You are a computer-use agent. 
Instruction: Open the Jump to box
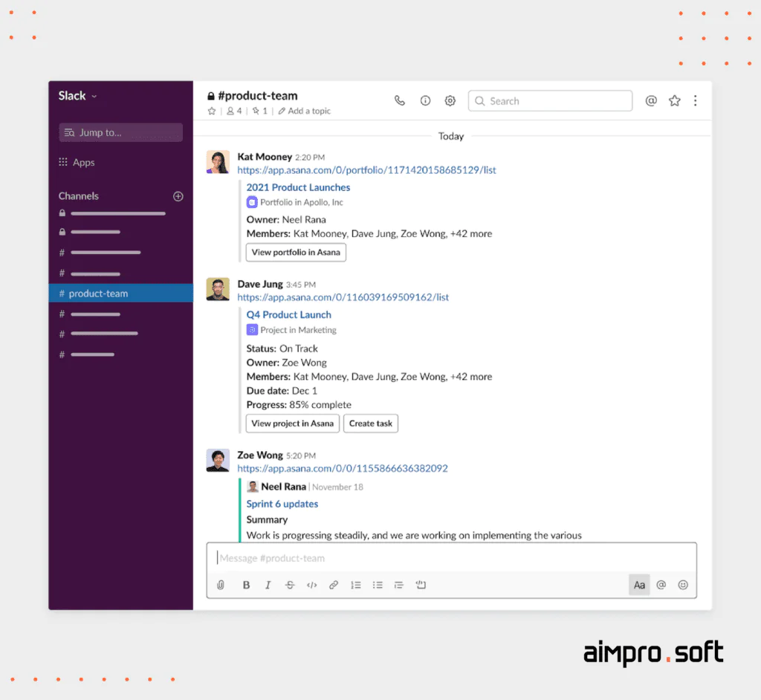(x=120, y=132)
